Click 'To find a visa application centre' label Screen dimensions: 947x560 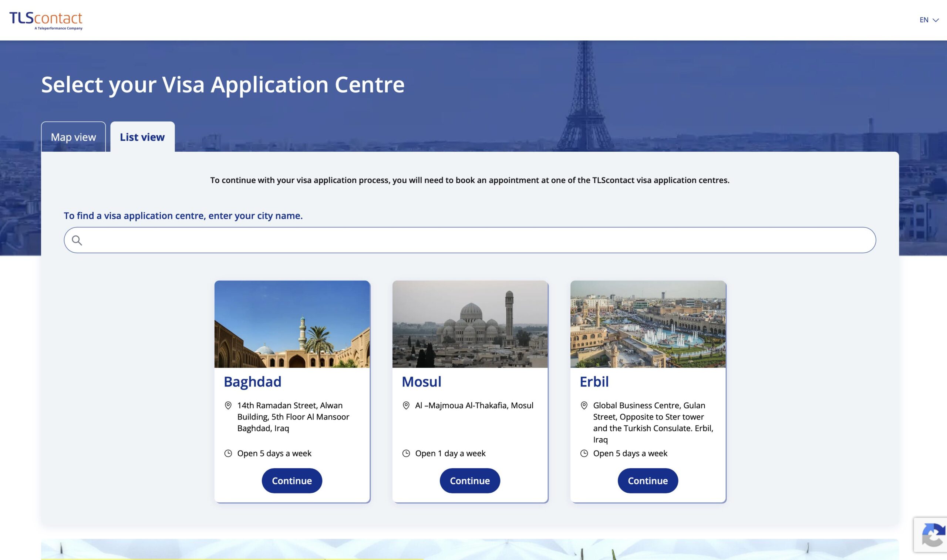click(183, 216)
